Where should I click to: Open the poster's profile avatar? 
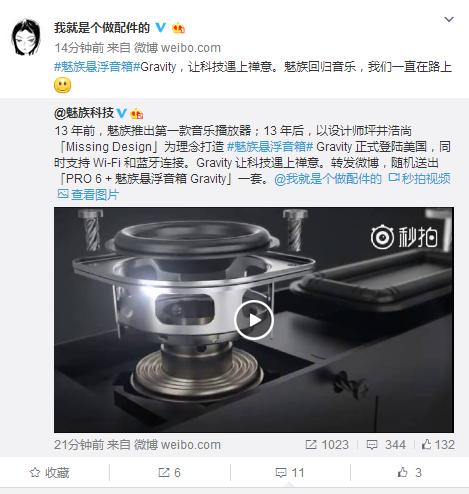click(26, 37)
